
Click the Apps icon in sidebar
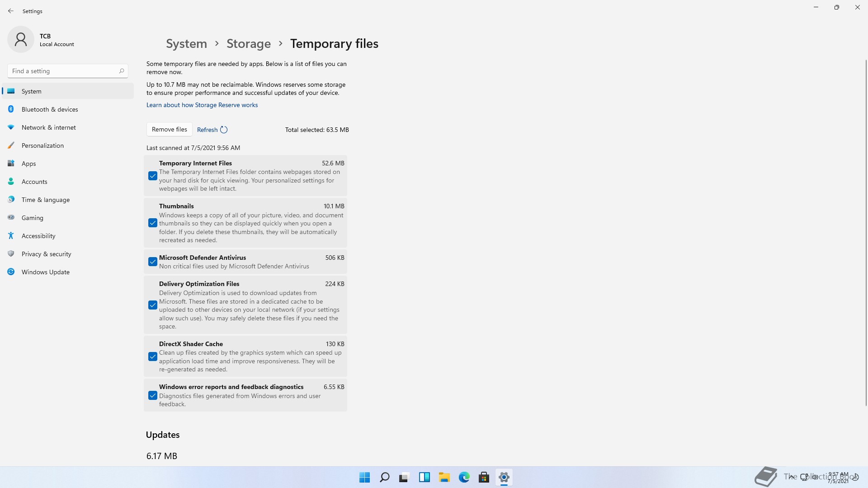pyautogui.click(x=11, y=163)
